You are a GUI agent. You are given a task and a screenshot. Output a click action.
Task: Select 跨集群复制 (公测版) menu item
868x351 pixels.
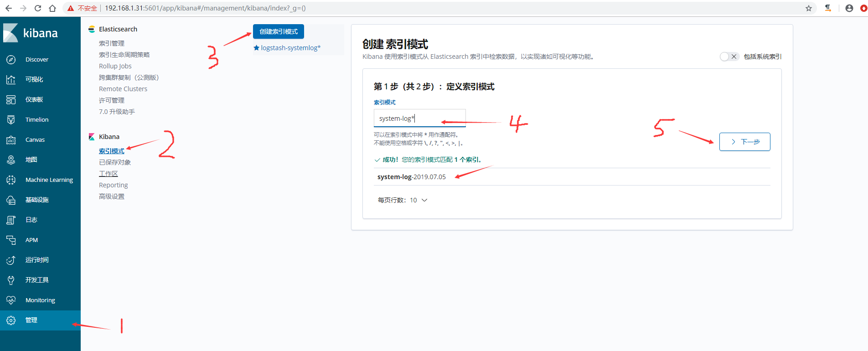(x=129, y=77)
